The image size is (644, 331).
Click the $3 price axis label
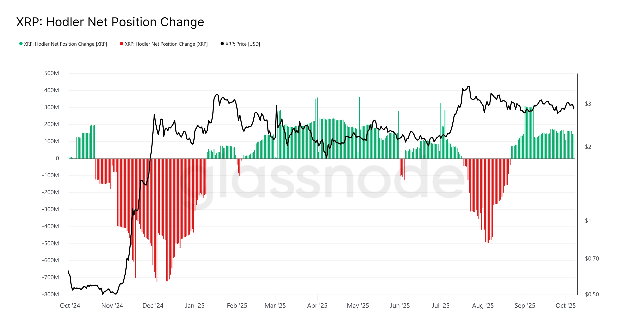click(x=588, y=103)
